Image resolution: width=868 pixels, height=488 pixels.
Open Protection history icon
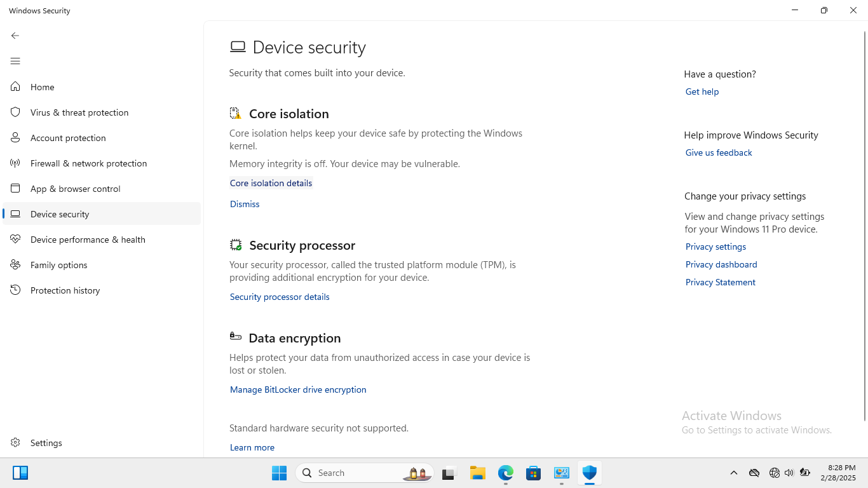click(x=15, y=290)
